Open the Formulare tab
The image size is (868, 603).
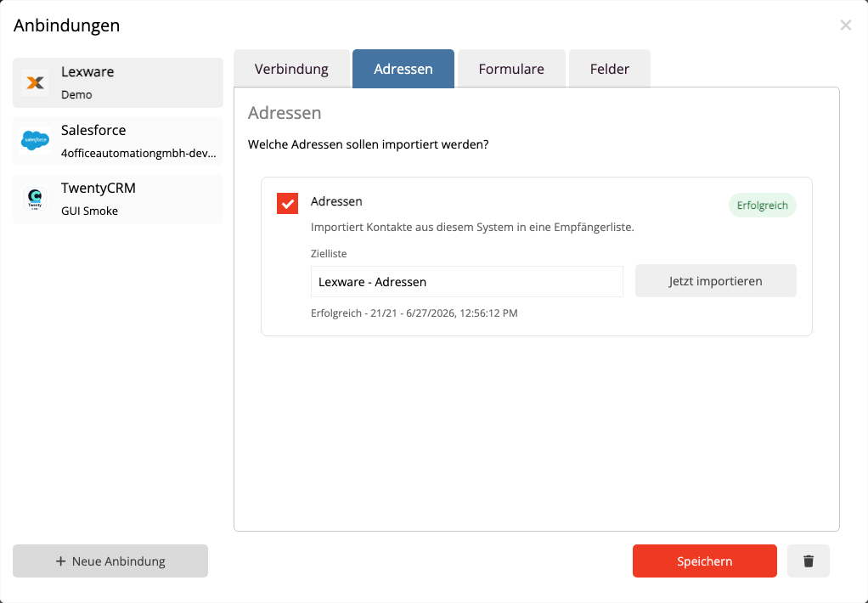(x=511, y=69)
